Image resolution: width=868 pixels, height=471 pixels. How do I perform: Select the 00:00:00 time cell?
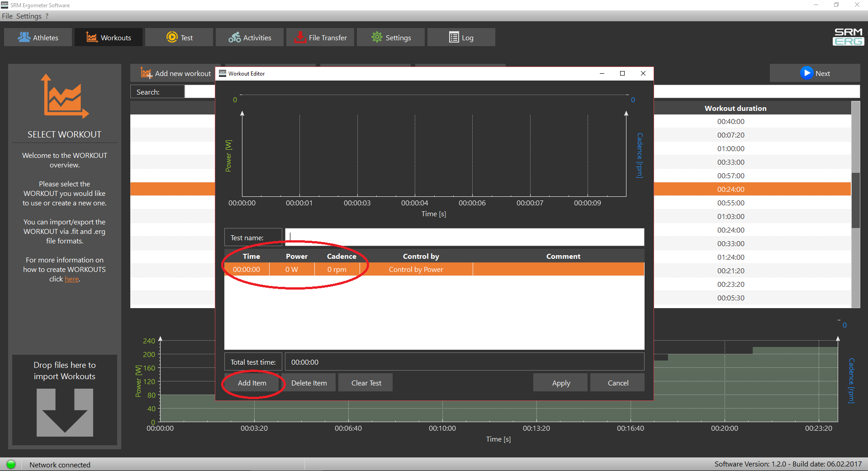[247, 269]
